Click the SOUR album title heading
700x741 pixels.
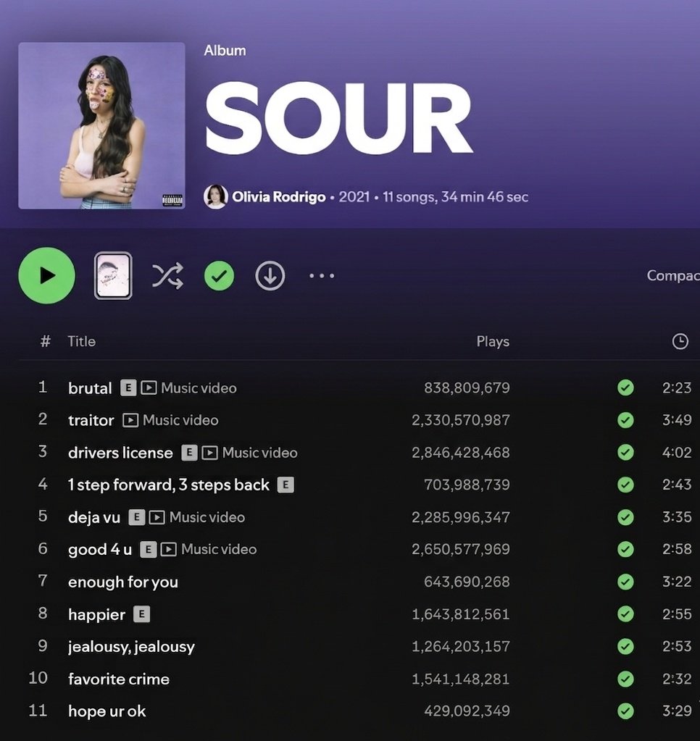coord(338,118)
